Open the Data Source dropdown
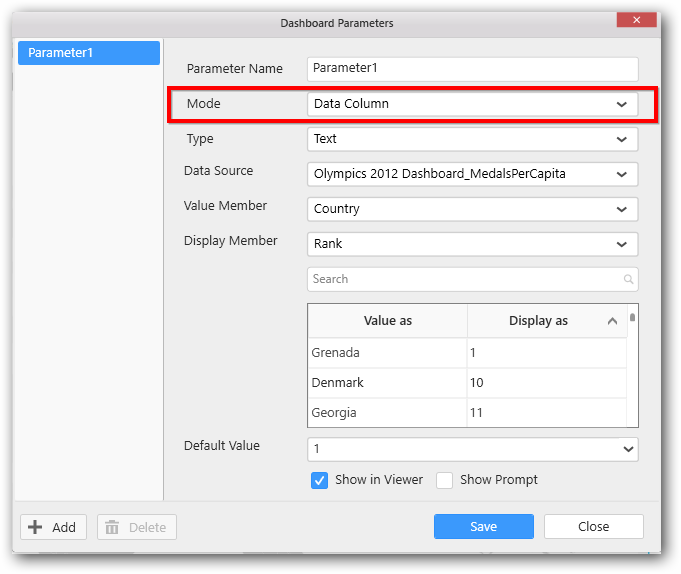Screen dimensions: 681x574 coord(621,174)
